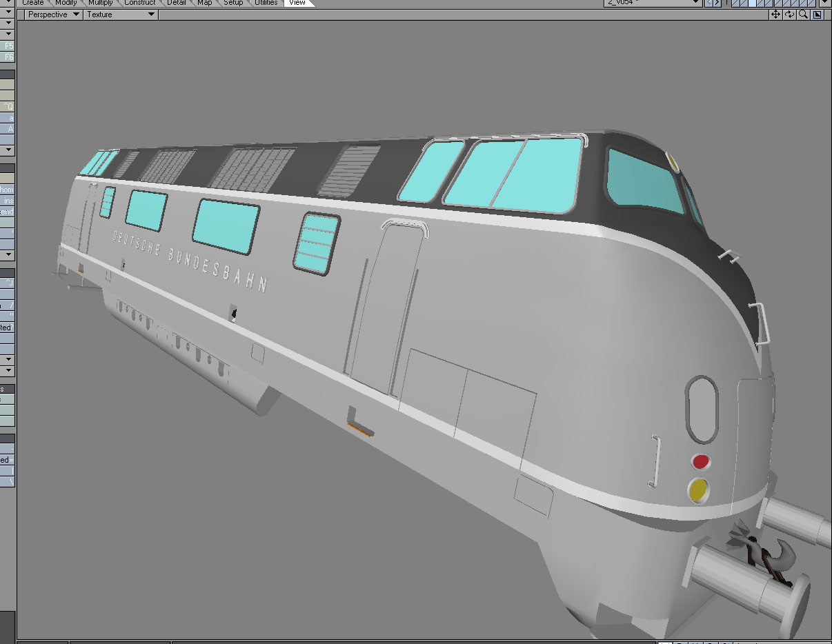This screenshot has height=644, width=832.
Task: Expand the dropdown arrow directly above F5
Action: click(8, 34)
